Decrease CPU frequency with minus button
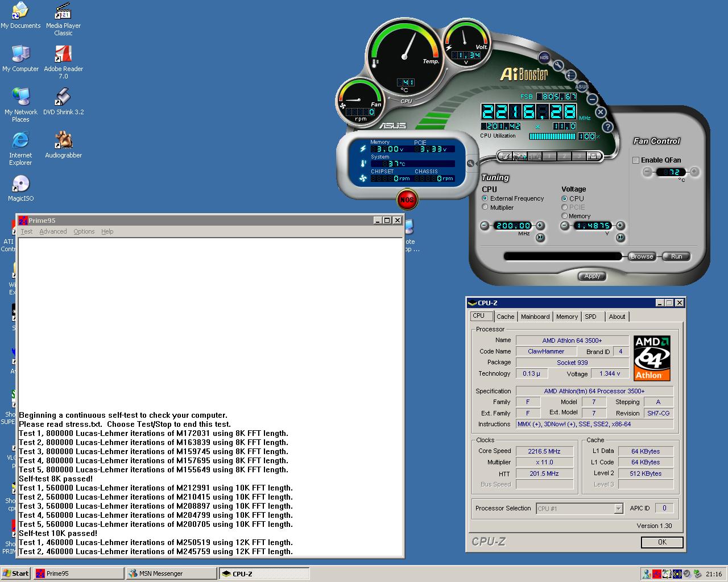Viewport: 728px width, 582px height. coord(484,226)
